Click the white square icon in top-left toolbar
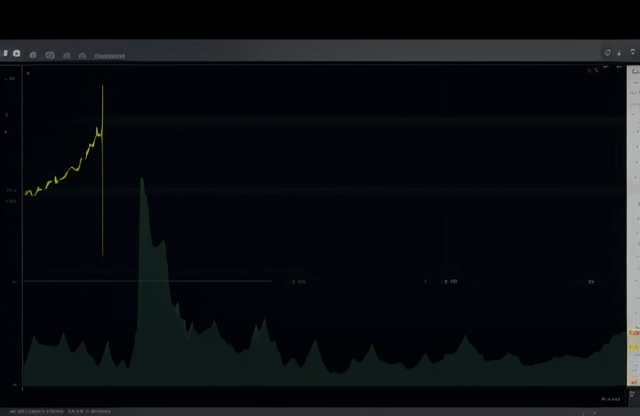Screen dimensions: 640x416 point(17,54)
